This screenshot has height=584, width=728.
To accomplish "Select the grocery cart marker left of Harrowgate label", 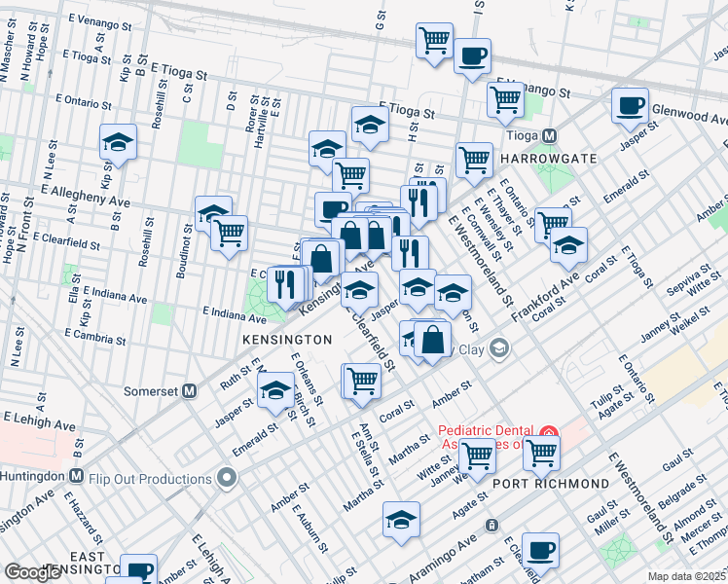I will 474,159.
